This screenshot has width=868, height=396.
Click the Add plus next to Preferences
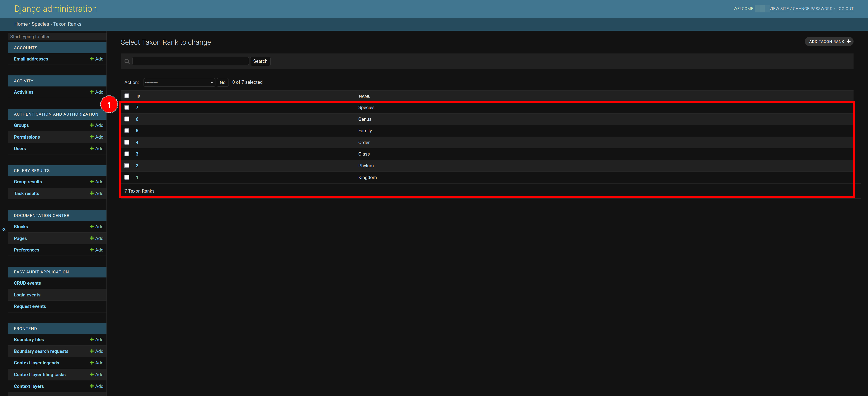coord(96,250)
